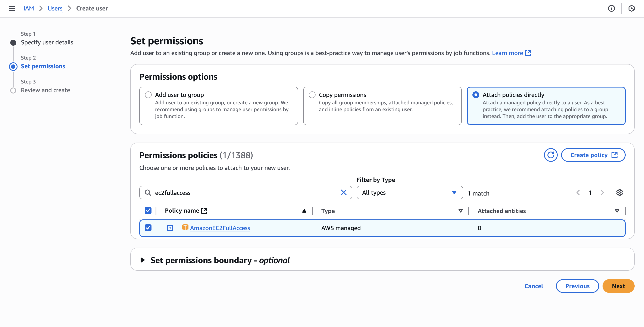This screenshot has height=327, width=644.
Task: Click the info panel icon
Action: [x=611, y=9]
